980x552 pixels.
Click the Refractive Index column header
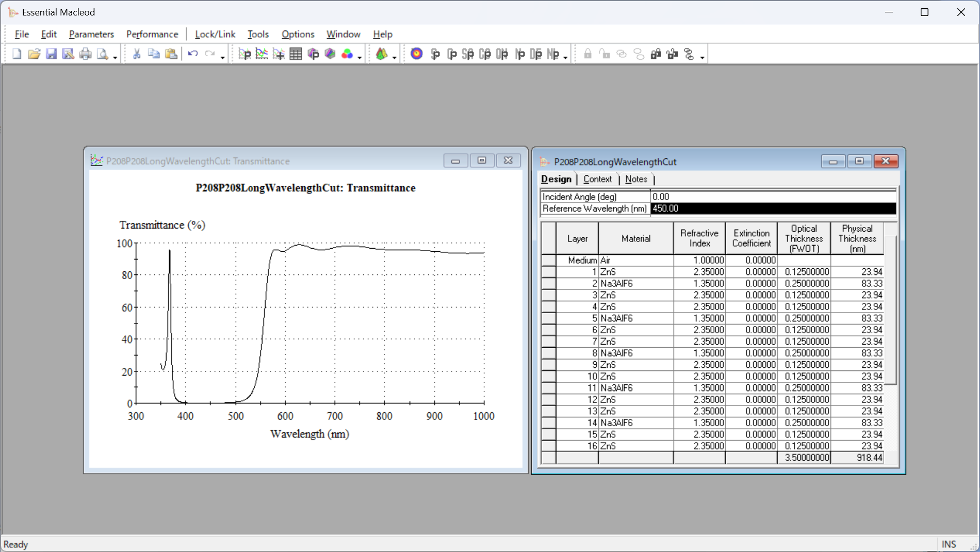pos(699,238)
